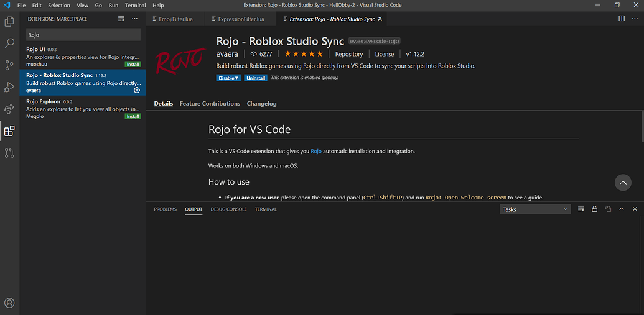
Task: Follow the blue Rojo link in readme
Action: (316, 151)
